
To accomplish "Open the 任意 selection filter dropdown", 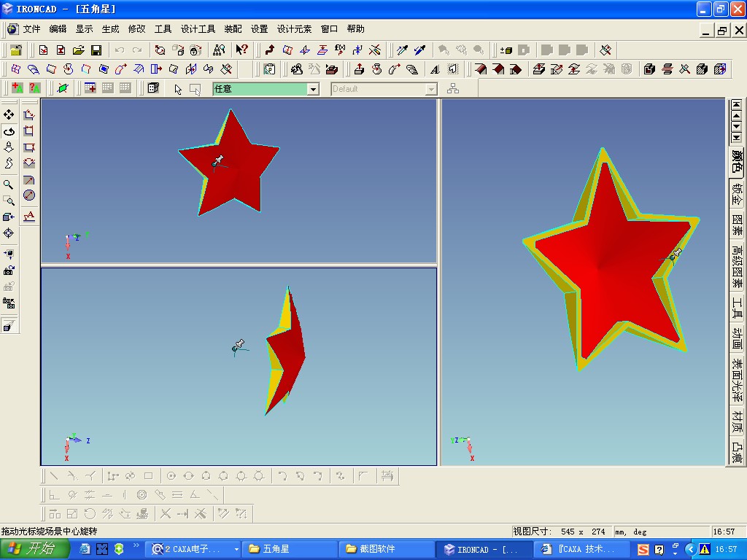I will click(x=313, y=89).
